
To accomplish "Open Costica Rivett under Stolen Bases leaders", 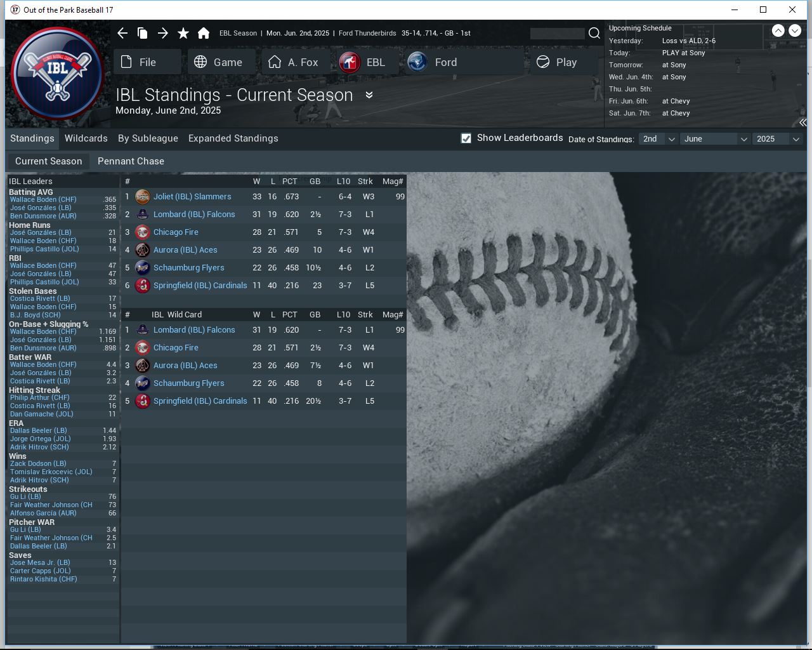I will pyautogui.click(x=40, y=298).
